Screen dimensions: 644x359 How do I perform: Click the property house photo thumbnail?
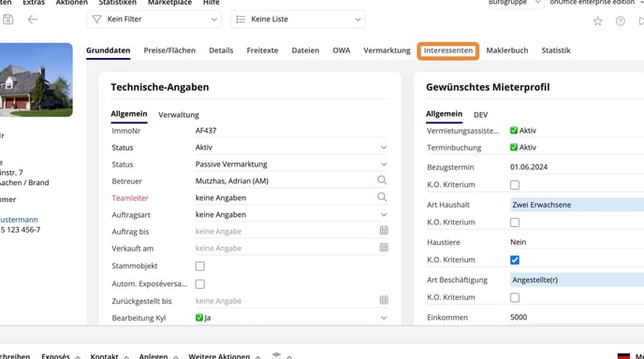click(x=37, y=79)
